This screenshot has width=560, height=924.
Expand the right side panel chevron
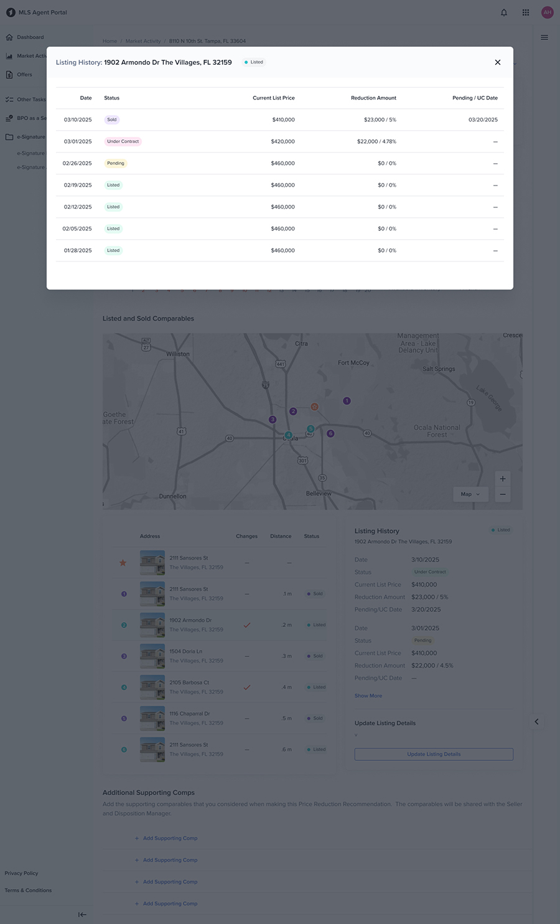536,722
